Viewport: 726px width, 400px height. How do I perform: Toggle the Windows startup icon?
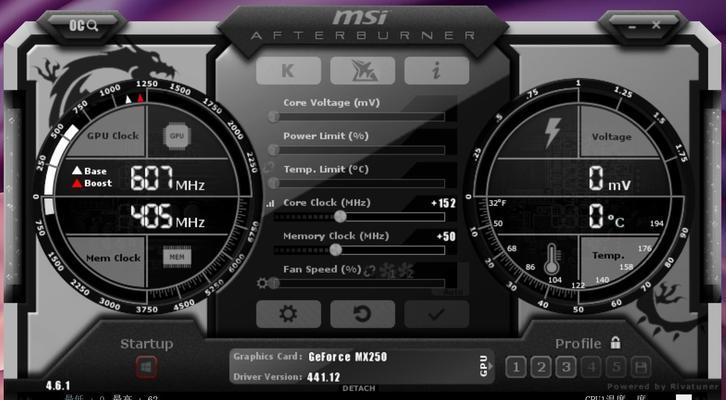(x=147, y=368)
